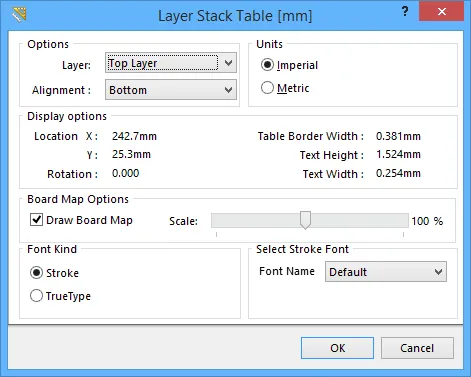Image resolution: width=471 pixels, height=377 pixels.
Task: Dismiss the dialog with Cancel
Action: tap(417, 348)
